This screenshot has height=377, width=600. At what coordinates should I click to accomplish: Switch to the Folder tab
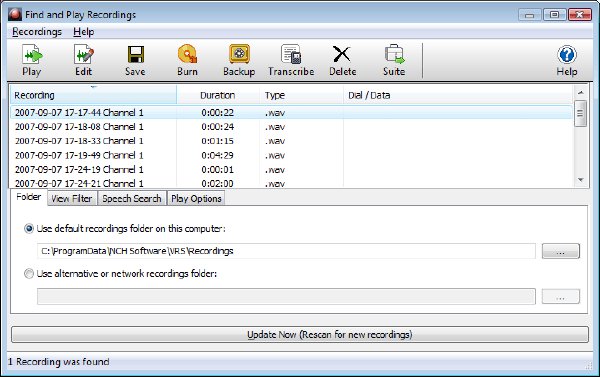[29, 197]
